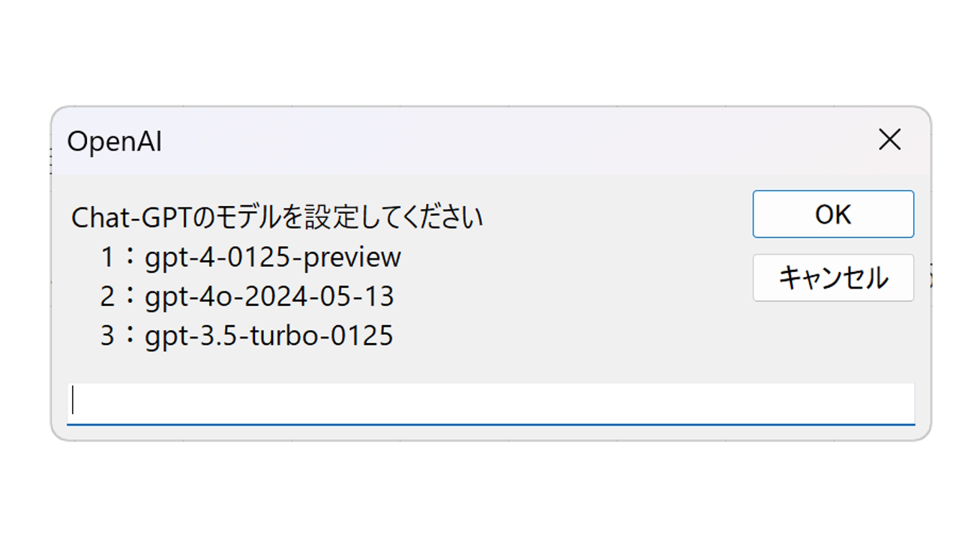
Task: Click the gpt-4-0125-preview model name
Action: pyautogui.click(x=273, y=257)
